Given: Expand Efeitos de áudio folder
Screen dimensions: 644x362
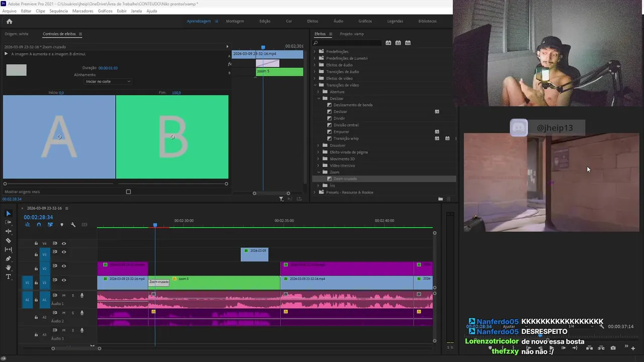Looking at the screenshot, I should pyautogui.click(x=315, y=65).
